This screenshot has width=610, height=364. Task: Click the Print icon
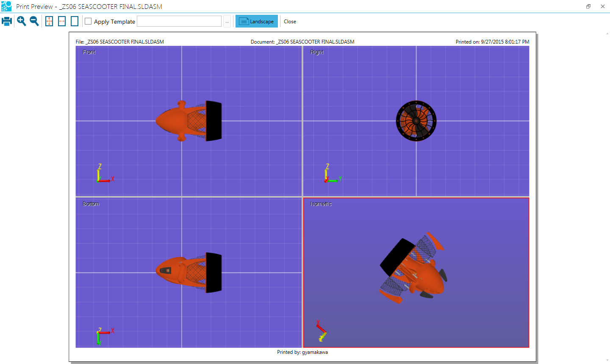point(7,21)
